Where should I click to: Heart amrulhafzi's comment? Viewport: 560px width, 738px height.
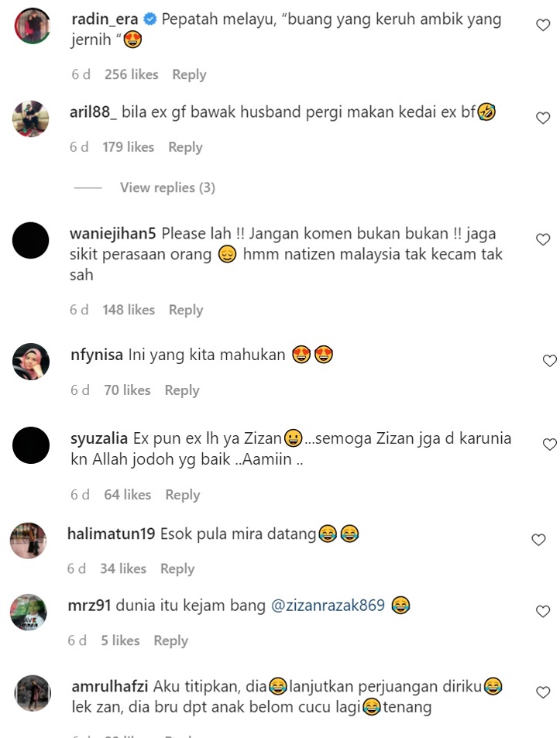pyautogui.click(x=543, y=692)
